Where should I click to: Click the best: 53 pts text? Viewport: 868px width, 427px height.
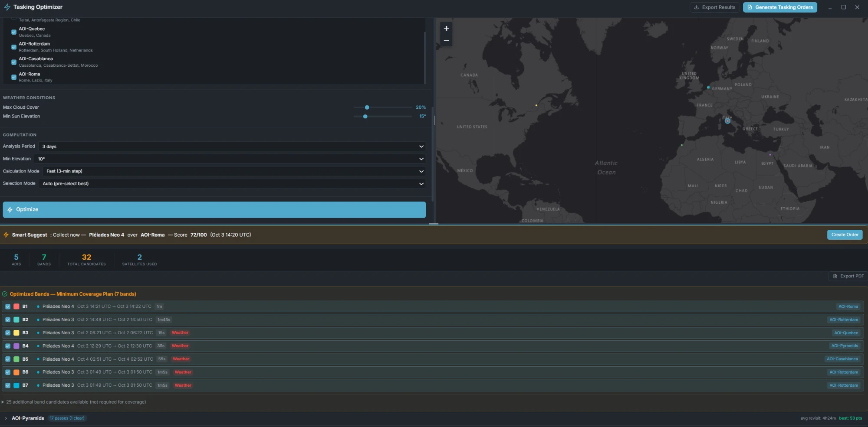click(850, 418)
